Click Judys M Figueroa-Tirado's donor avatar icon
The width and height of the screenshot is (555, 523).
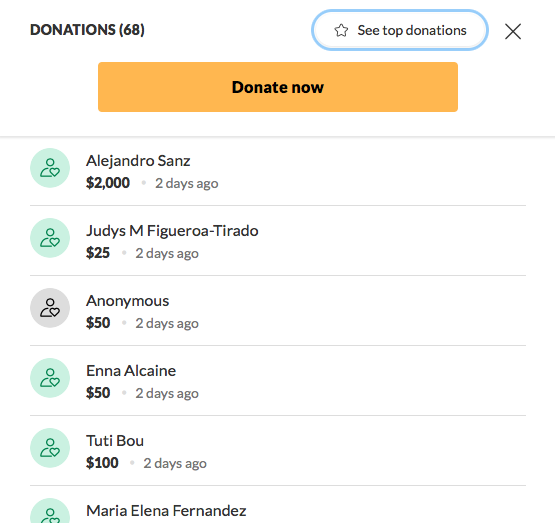click(x=50, y=238)
